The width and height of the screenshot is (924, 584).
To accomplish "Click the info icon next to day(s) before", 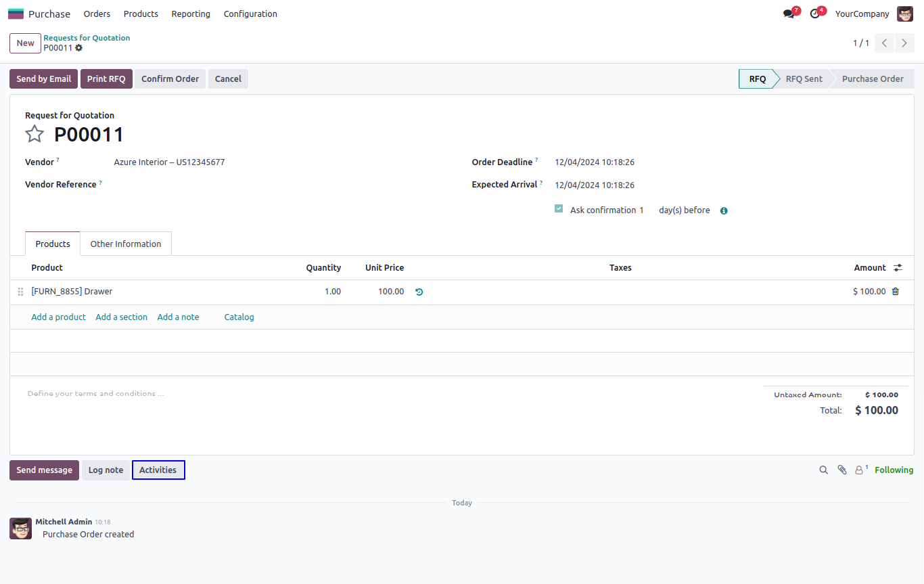I will [x=724, y=211].
